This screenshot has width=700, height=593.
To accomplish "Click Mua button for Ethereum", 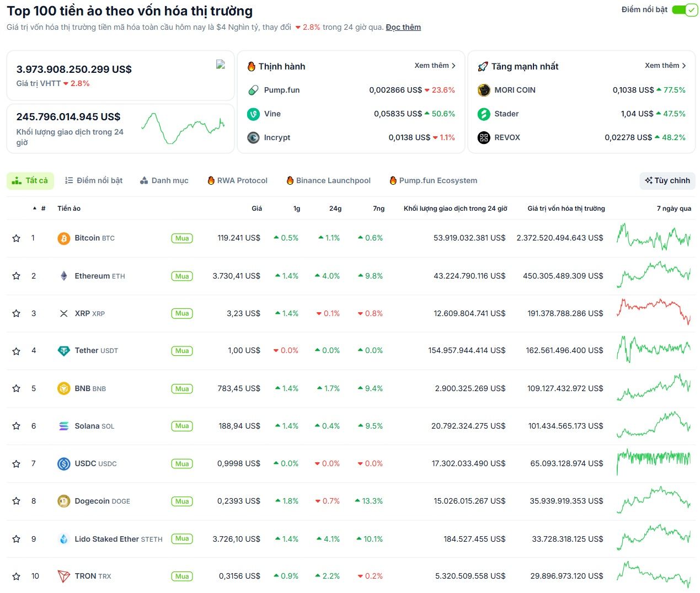I will click(182, 276).
